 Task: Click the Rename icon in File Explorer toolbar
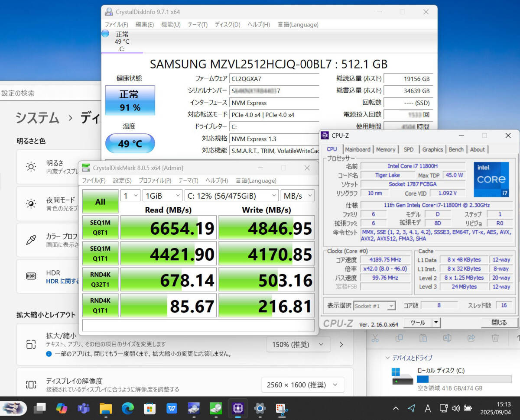447,338
